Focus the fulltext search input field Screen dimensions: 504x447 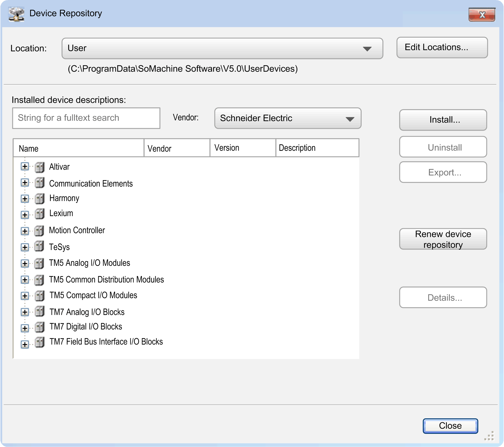(86, 118)
